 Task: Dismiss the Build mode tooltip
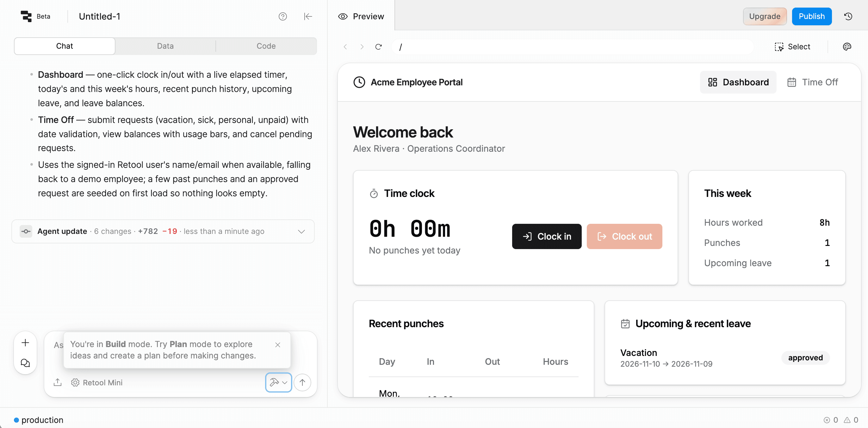pos(278,345)
